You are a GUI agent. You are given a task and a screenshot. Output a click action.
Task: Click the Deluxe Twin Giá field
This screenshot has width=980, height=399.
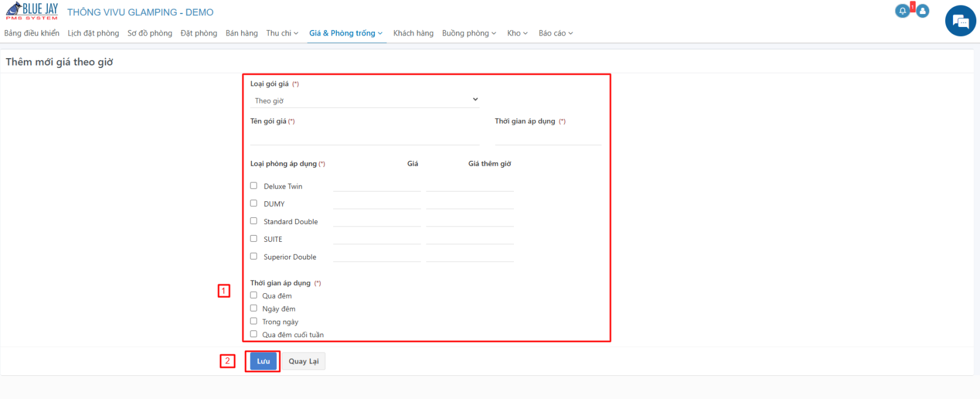tap(377, 185)
